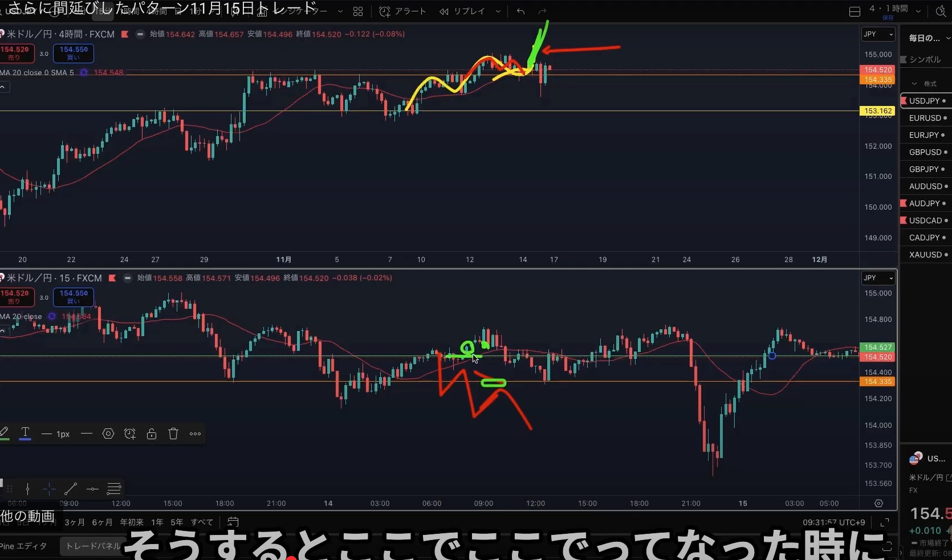Select USDCAD in the watchlist
952x560 pixels.
[926, 220]
